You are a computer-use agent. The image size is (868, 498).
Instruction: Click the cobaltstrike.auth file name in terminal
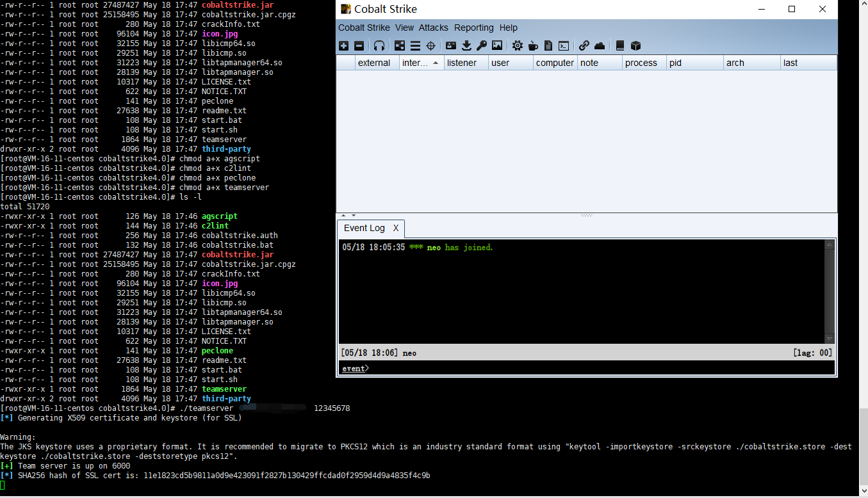tap(240, 236)
